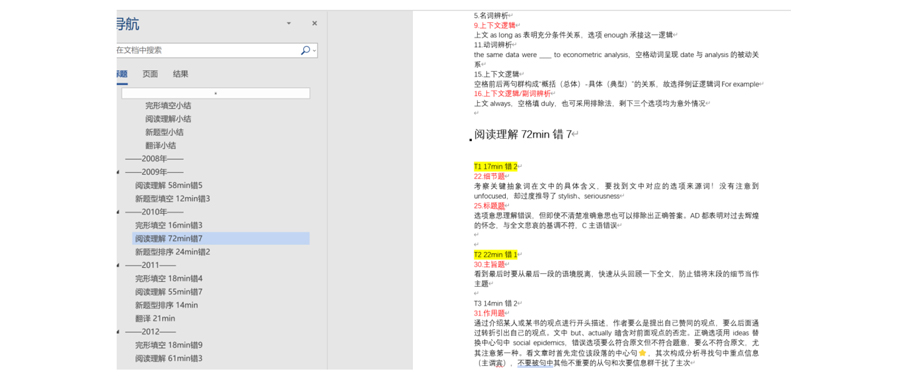Jump to 完形填空 16min错3

(x=169, y=225)
